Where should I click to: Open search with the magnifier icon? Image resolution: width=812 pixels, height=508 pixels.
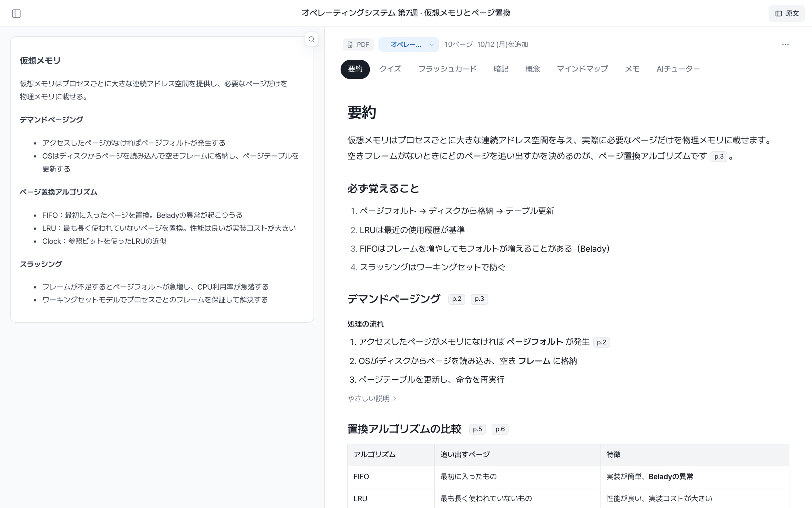tap(311, 39)
